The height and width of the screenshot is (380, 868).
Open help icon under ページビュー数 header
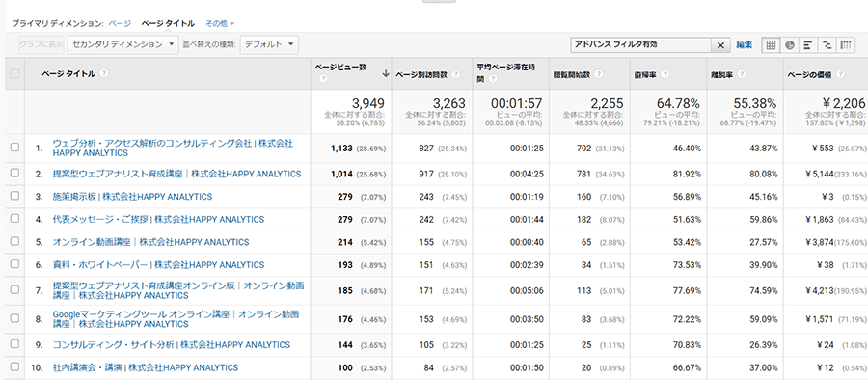coord(324,79)
